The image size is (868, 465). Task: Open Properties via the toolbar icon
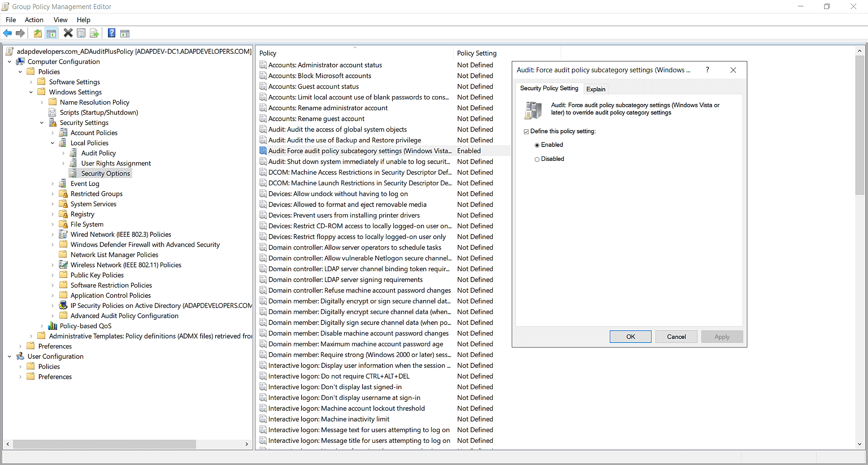81,33
